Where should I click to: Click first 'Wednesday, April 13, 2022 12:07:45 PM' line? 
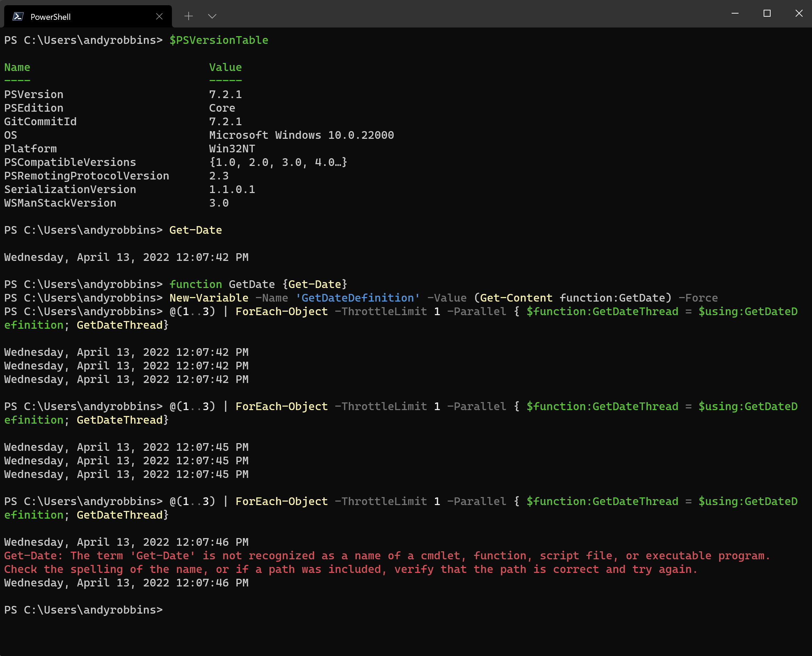point(126,447)
